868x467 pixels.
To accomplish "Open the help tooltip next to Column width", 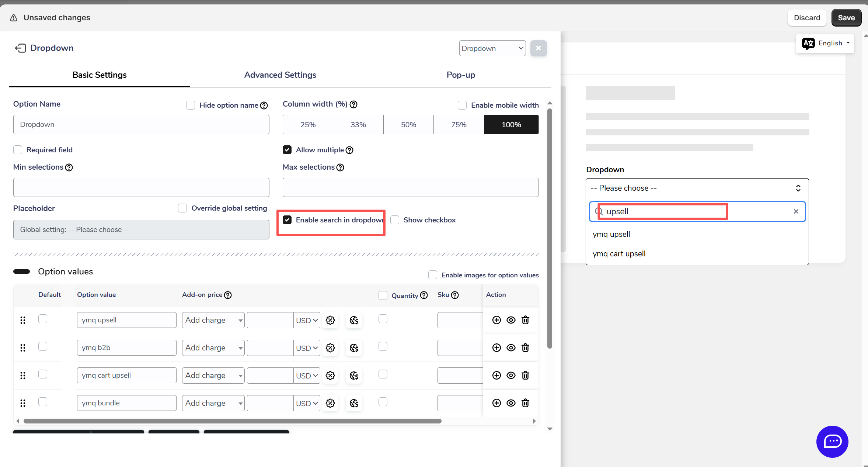I will (x=353, y=104).
